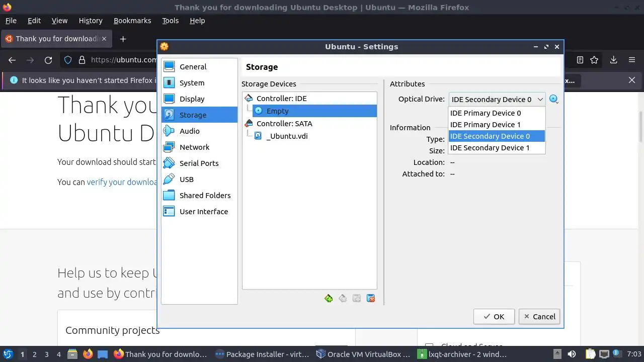The height and width of the screenshot is (362, 644).
Task: Switch to the Oracle VM VirtualBox taskbar window
Action: (x=363, y=354)
